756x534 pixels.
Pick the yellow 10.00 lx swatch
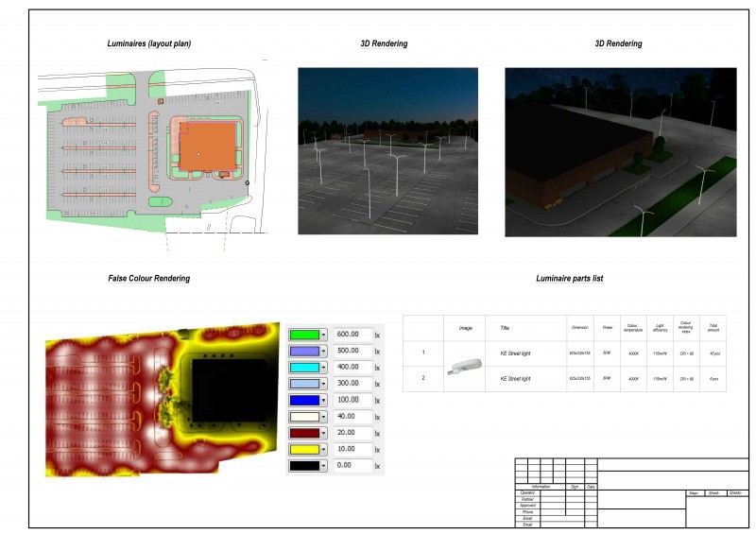[x=304, y=450]
